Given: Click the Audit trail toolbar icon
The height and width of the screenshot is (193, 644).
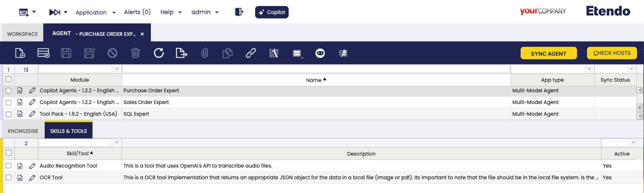Looking at the screenshot, I should 274,53.
